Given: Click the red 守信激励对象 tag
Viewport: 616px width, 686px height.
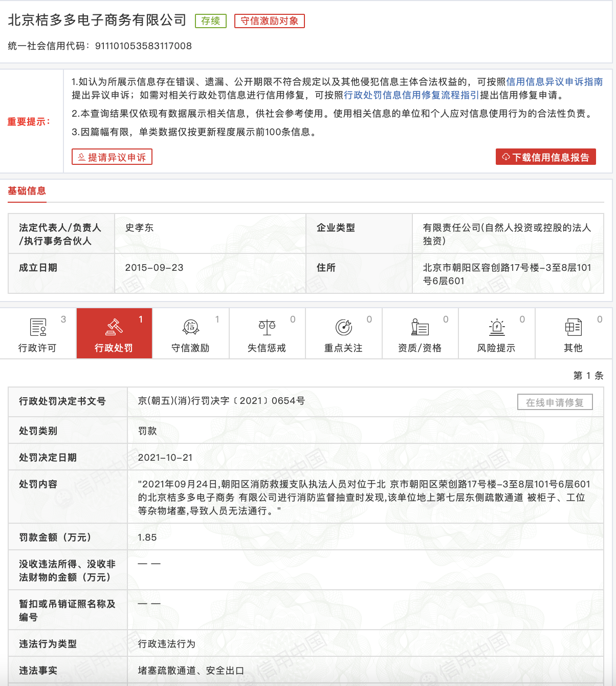Looking at the screenshot, I should click(x=269, y=21).
